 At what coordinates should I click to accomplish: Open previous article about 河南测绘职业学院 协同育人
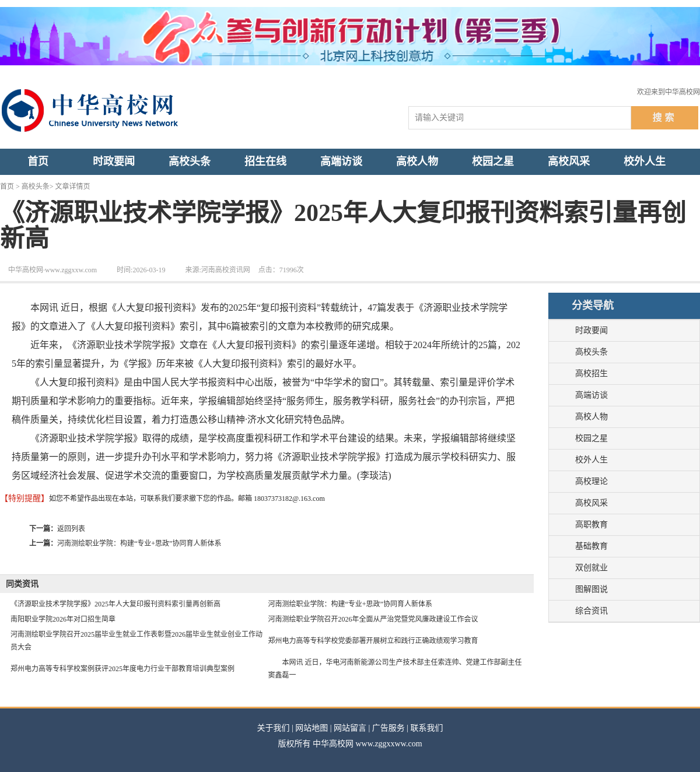click(x=139, y=543)
